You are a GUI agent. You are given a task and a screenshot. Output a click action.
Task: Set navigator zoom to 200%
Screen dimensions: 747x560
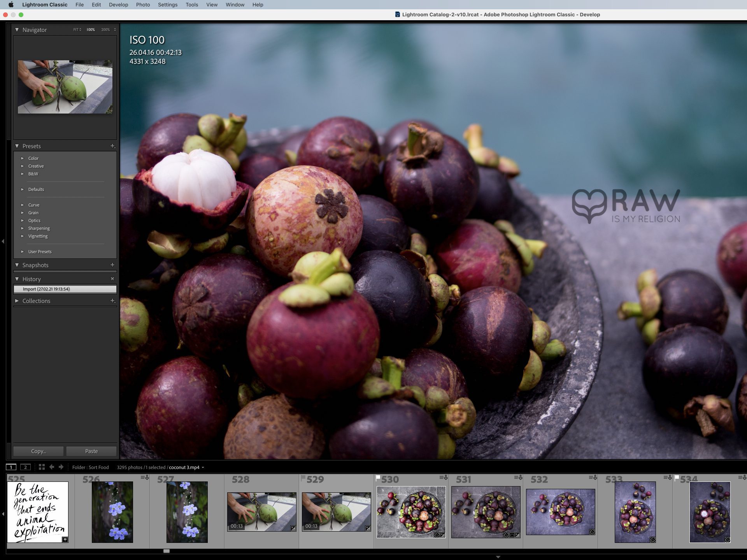point(105,30)
